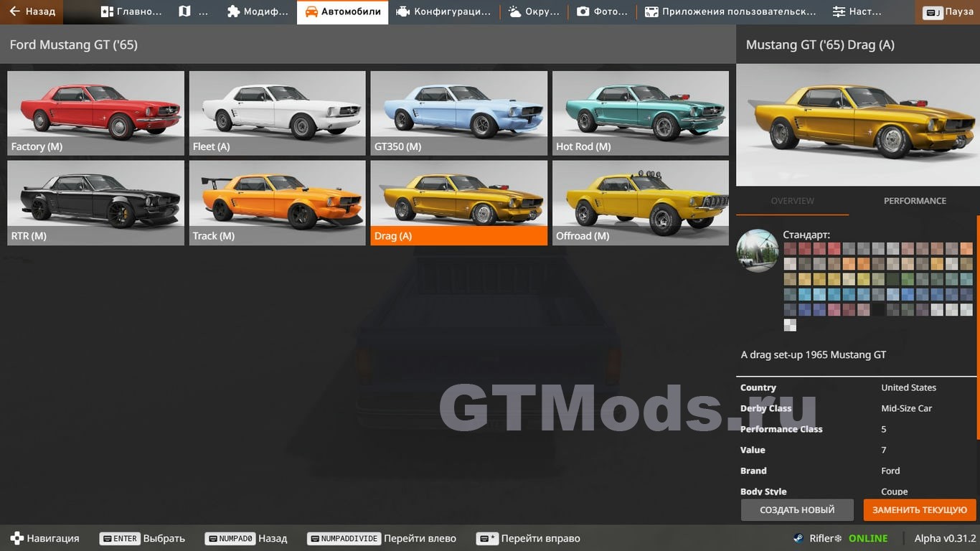Click the Ford Mustang GT ('65) heading
Screen dimensions: 980x551
tap(73, 44)
